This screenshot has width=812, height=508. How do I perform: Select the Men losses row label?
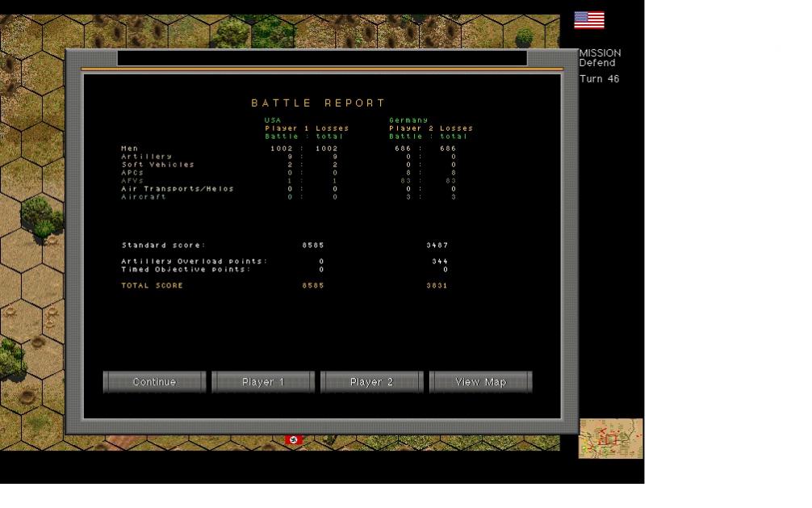pos(130,149)
